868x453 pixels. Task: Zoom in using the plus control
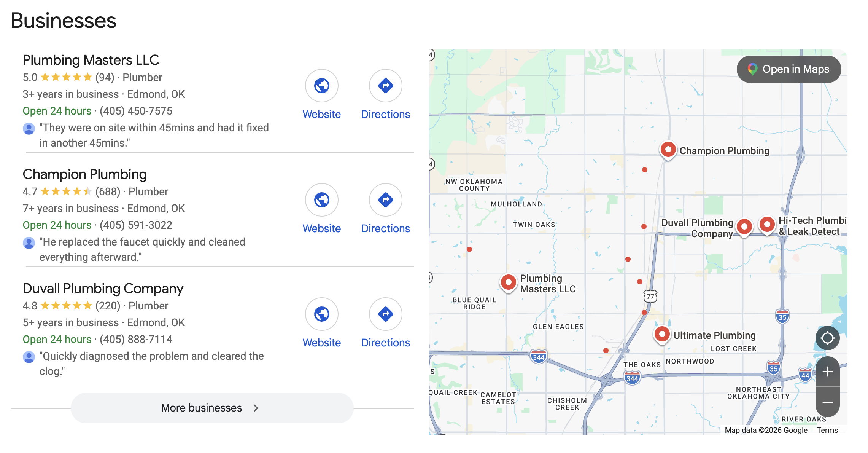(x=827, y=372)
